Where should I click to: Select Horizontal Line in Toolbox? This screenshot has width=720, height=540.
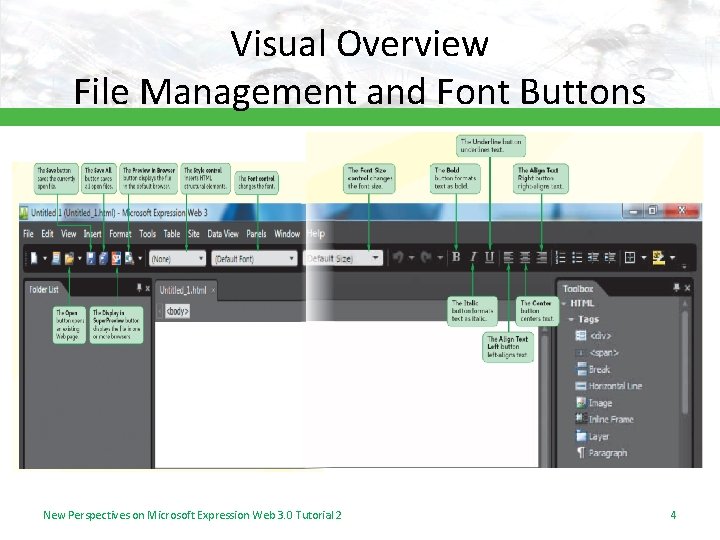608,386
